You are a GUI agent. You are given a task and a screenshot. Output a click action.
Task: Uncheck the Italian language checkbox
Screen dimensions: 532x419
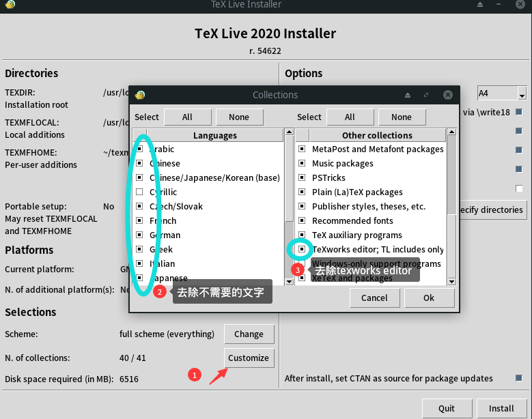pyautogui.click(x=139, y=263)
